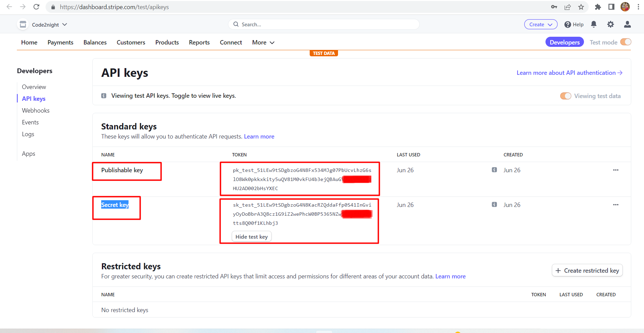Open Learn more about API authentication link
Screen dimensions: 644x333
569,73
